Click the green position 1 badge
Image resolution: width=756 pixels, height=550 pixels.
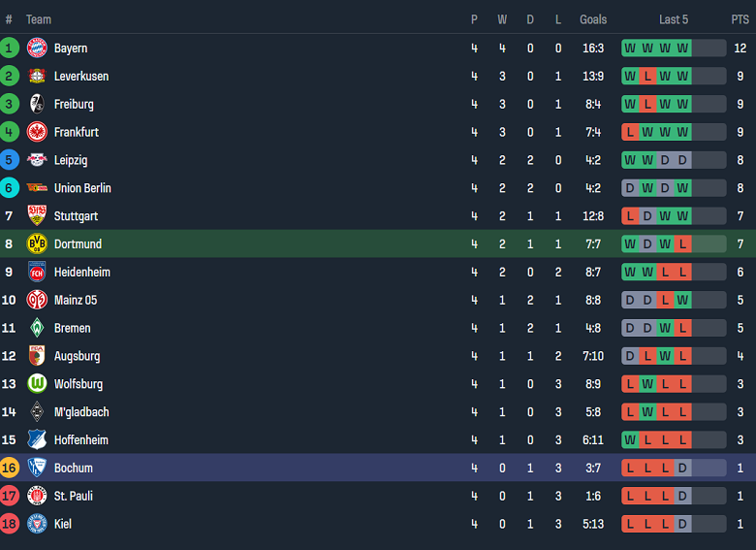(10, 48)
